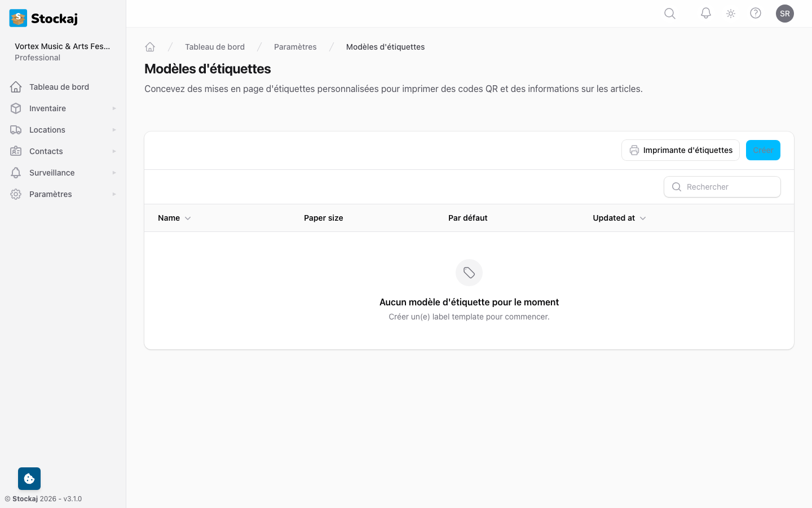Click the SR avatar in the top bar

pos(785,13)
